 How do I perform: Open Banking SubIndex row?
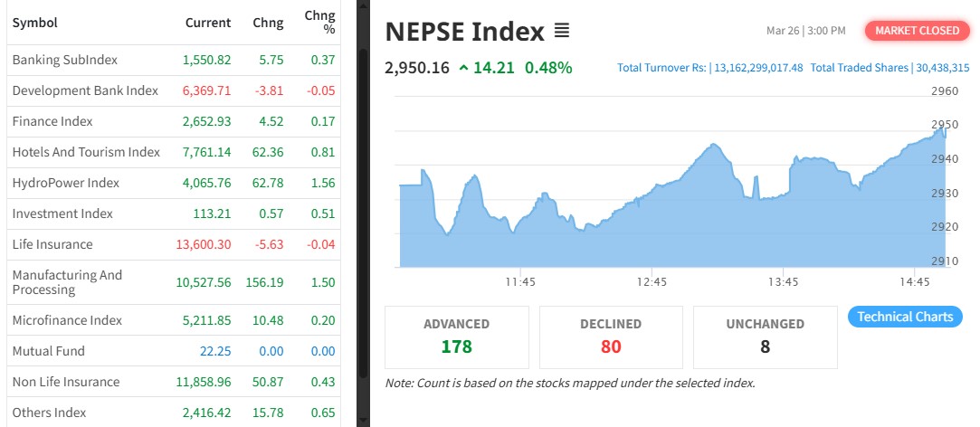(65, 60)
